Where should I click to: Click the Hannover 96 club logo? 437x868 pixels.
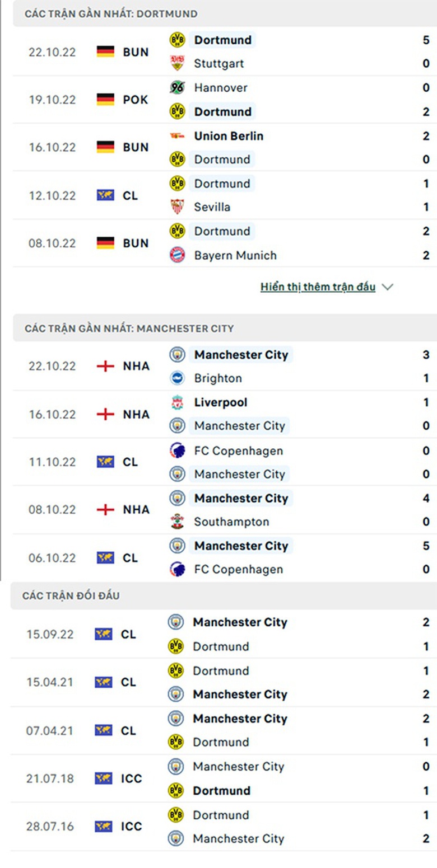[177, 88]
